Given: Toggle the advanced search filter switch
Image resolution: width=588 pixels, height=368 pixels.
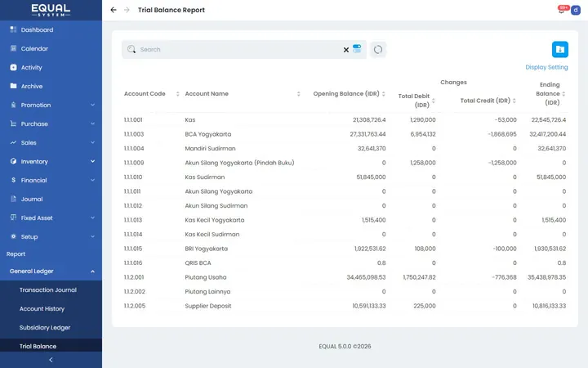Looking at the screenshot, I should [x=357, y=49].
